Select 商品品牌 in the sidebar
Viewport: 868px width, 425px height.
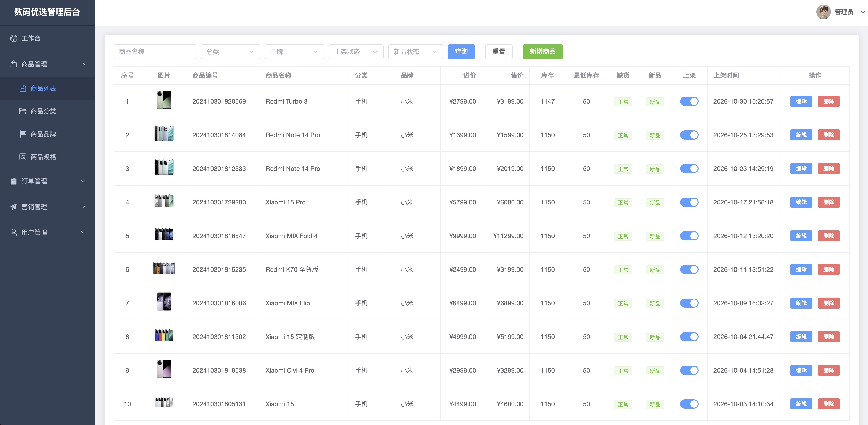pyautogui.click(x=48, y=134)
